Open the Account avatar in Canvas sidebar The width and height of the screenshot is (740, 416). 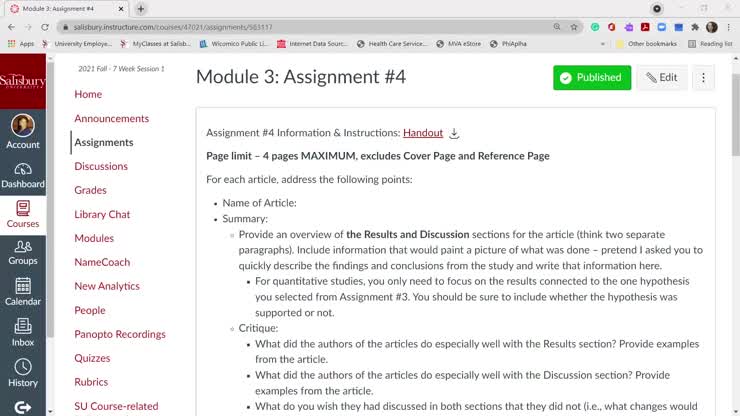(x=23, y=132)
